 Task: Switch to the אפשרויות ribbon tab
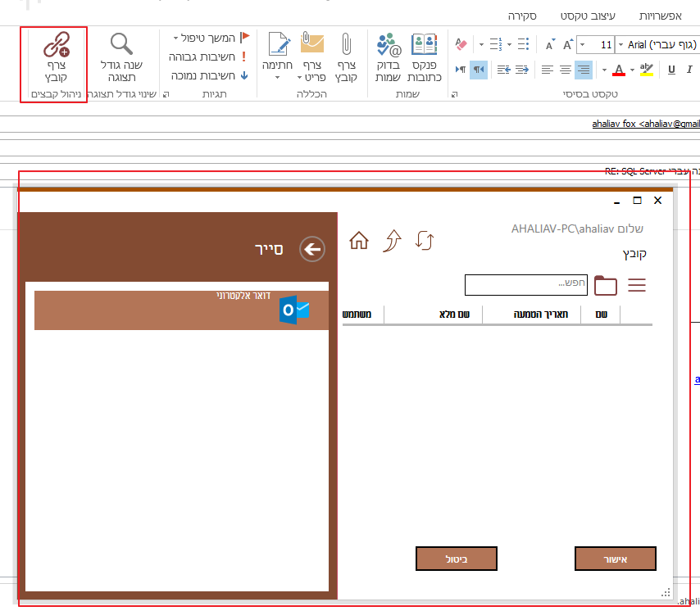[x=661, y=16]
